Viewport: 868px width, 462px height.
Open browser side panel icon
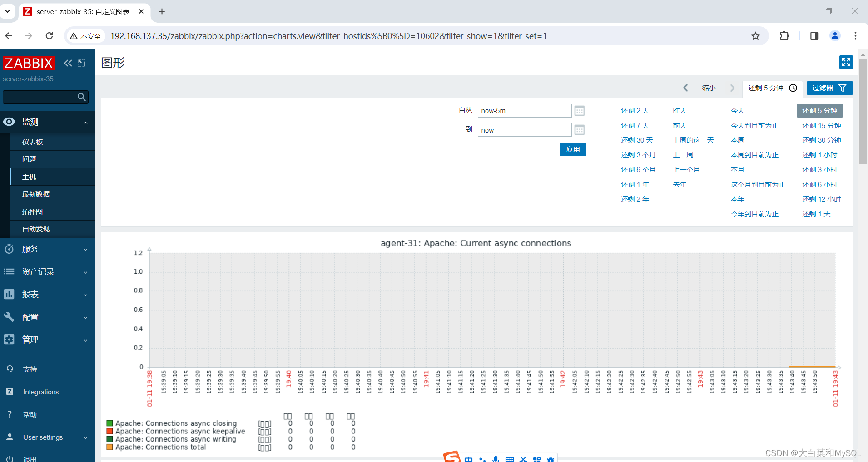tap(814, 36)
